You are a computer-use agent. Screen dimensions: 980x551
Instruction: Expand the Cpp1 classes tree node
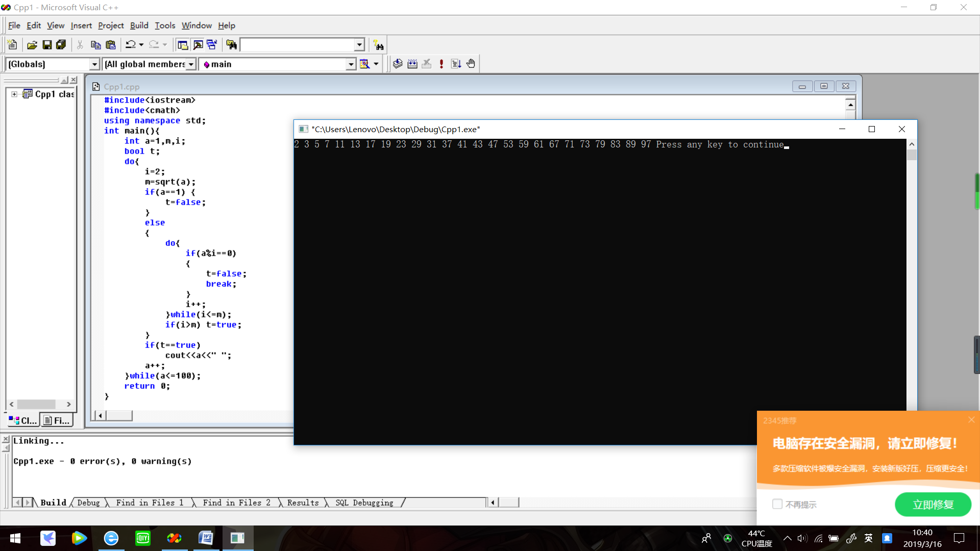[14, 94]
